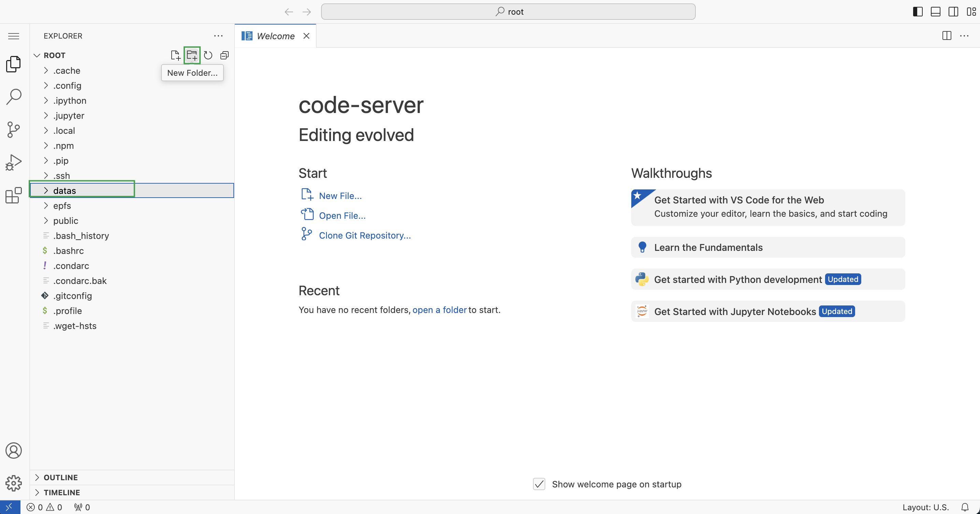Open the .bashrc file
Viewport: 980px width, 514px height.
132,251
